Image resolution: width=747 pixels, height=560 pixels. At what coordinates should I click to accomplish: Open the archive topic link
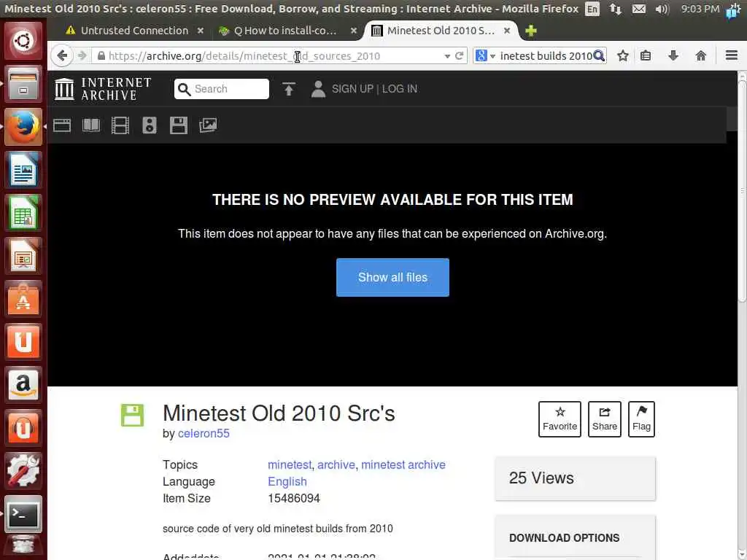(336, 464)
